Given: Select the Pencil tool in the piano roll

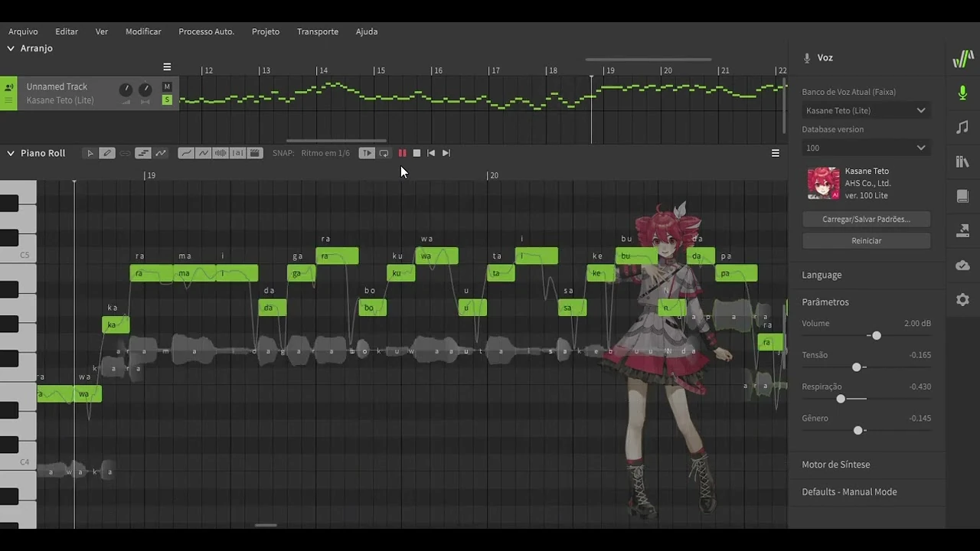Looking at the screenshot, I should (107, 153).
